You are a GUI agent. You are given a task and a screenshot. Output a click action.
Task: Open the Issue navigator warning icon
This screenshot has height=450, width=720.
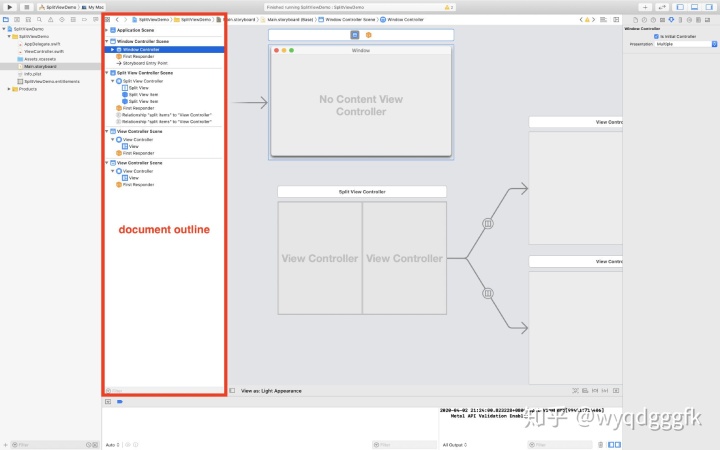tap(51, 20)
